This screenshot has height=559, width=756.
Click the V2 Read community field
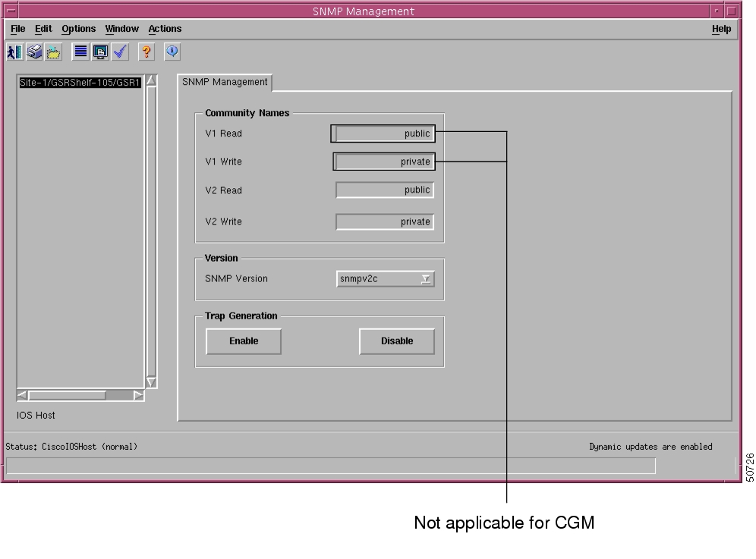coord(385,190)
